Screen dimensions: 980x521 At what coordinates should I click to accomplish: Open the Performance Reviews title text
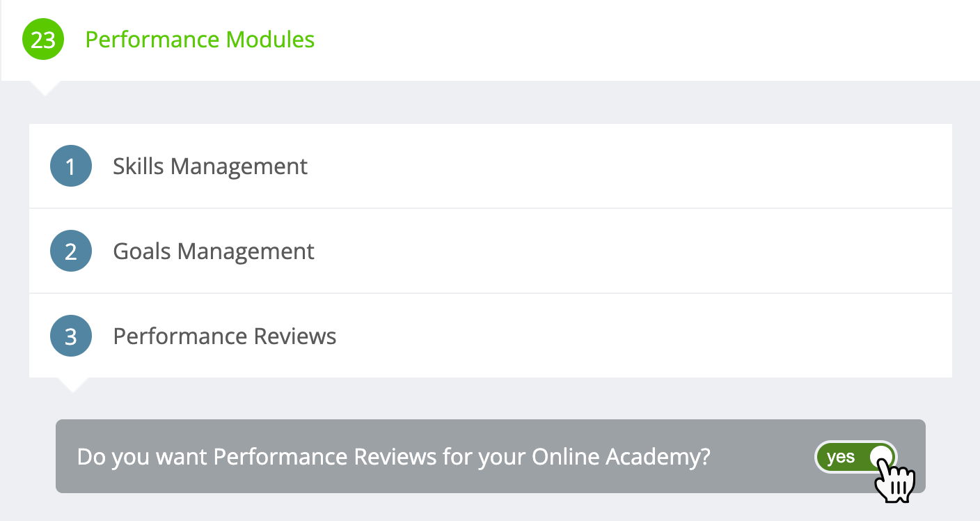click(225, 336)
